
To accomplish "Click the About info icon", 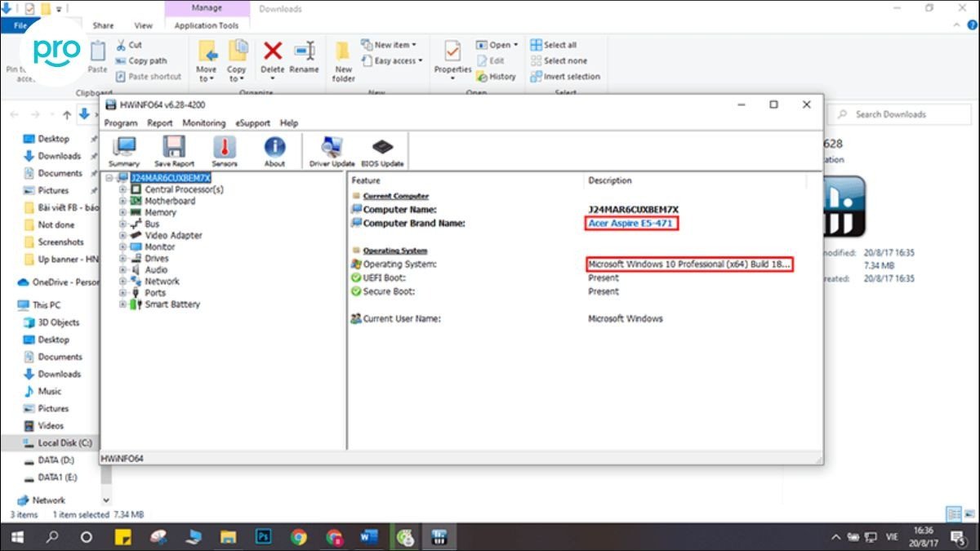I will coord(274,151).
